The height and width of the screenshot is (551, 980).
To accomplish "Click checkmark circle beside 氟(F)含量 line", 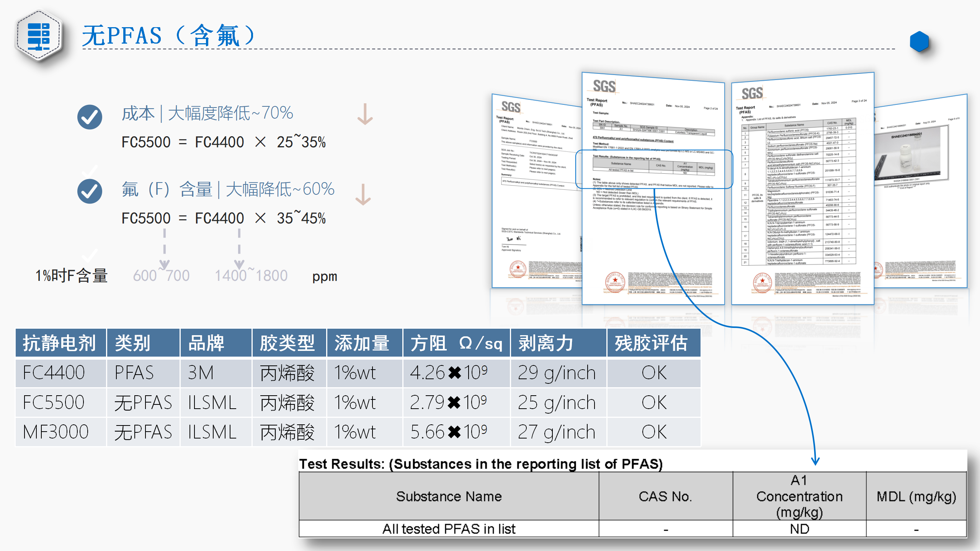I will click(90, 191).
